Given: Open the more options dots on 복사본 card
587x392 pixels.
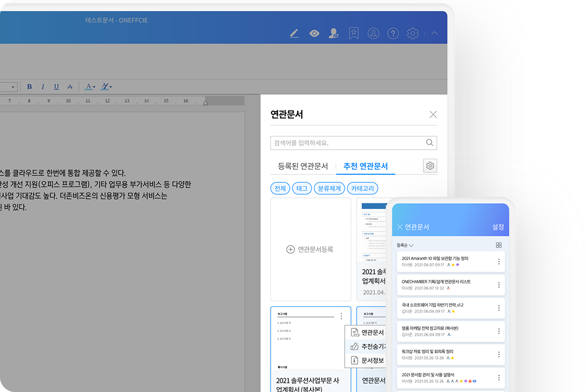Looking at the screenshot, I should (342, 317).
